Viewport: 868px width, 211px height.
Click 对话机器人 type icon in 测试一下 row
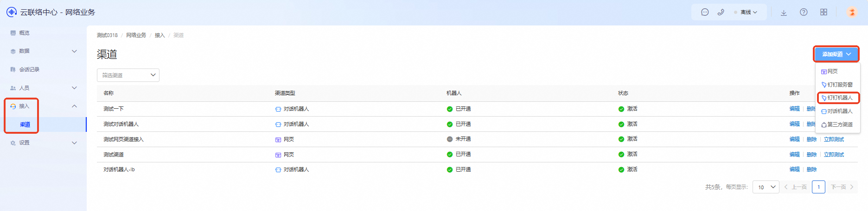click(x=278, y=109)
